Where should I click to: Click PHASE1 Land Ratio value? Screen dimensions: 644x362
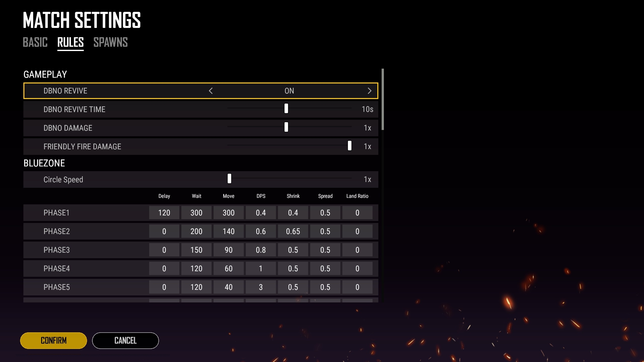[x=357, y=213]
